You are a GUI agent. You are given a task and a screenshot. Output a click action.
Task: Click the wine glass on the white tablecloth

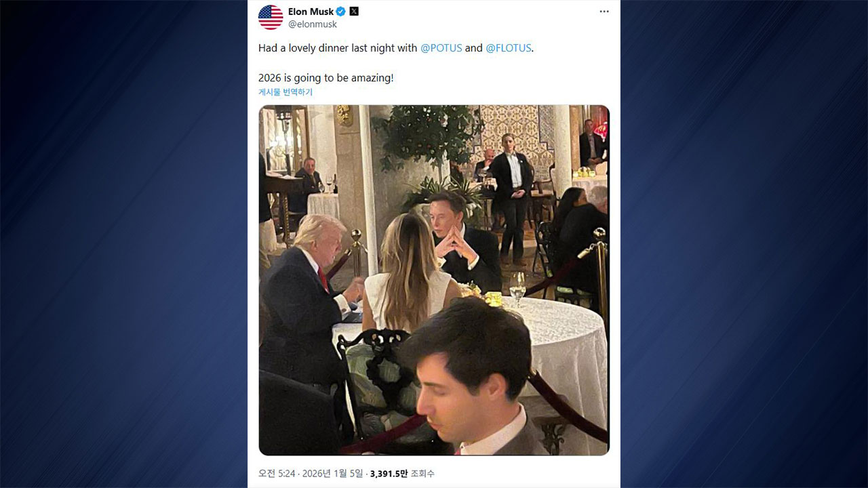coord(517,287)
